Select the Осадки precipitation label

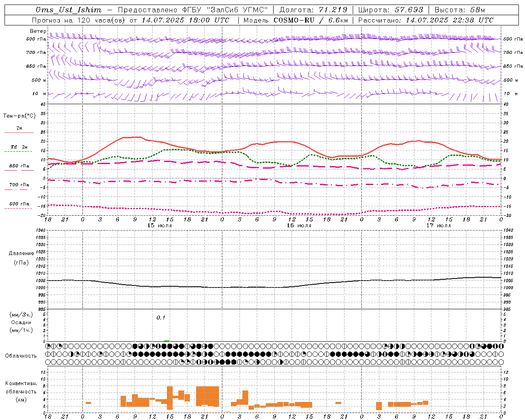tap(21, 322)
